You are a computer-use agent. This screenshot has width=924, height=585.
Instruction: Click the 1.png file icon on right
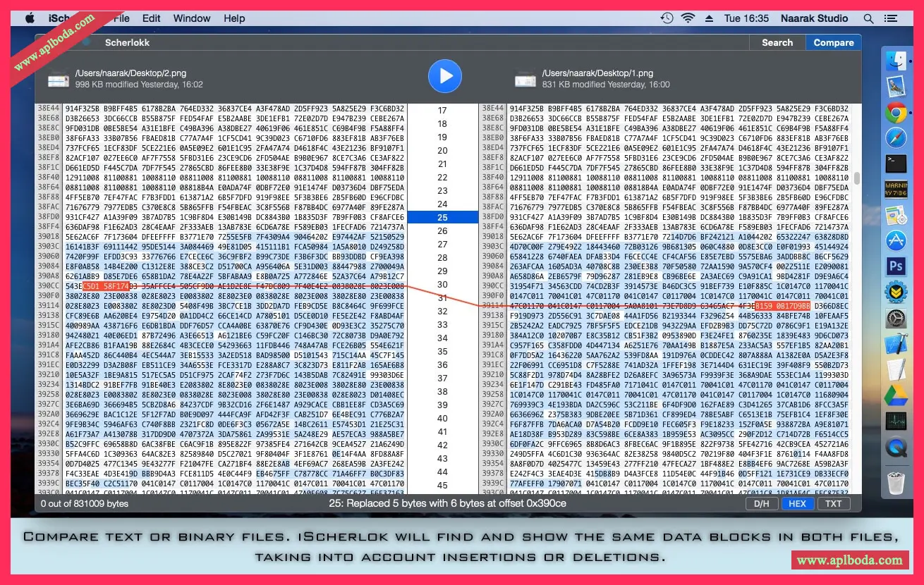(525, 79)
